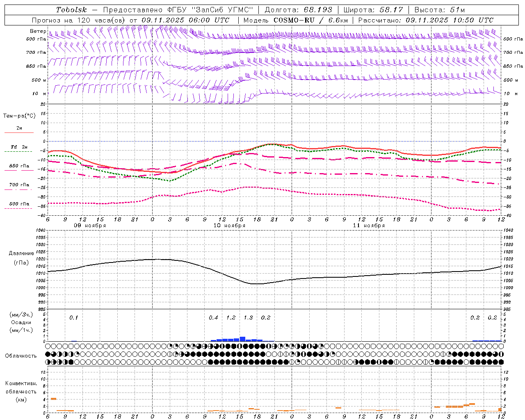This screenshot has width=525, height=420.
Task: Click the precipitation value '0.1'
Action: click(x=73, y=318)
